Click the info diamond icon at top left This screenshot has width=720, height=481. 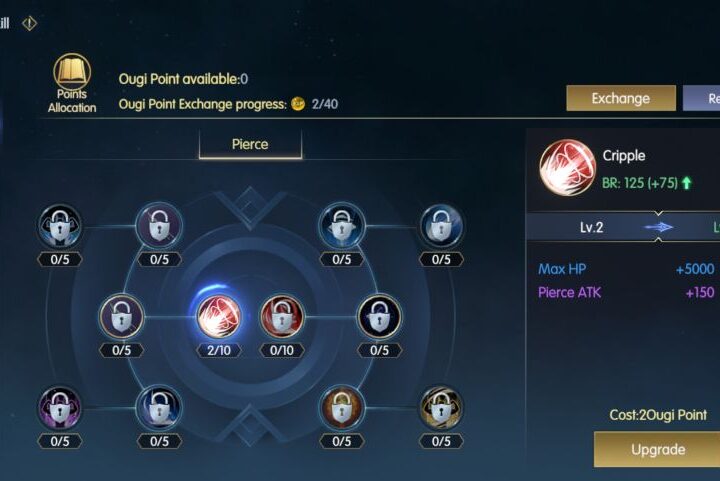point(29,23)
